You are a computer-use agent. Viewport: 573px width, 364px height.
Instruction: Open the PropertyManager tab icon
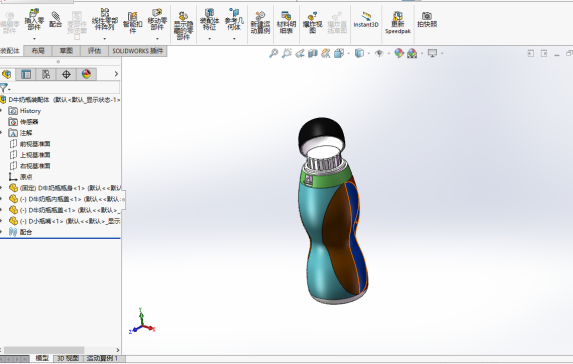(26, 74)
